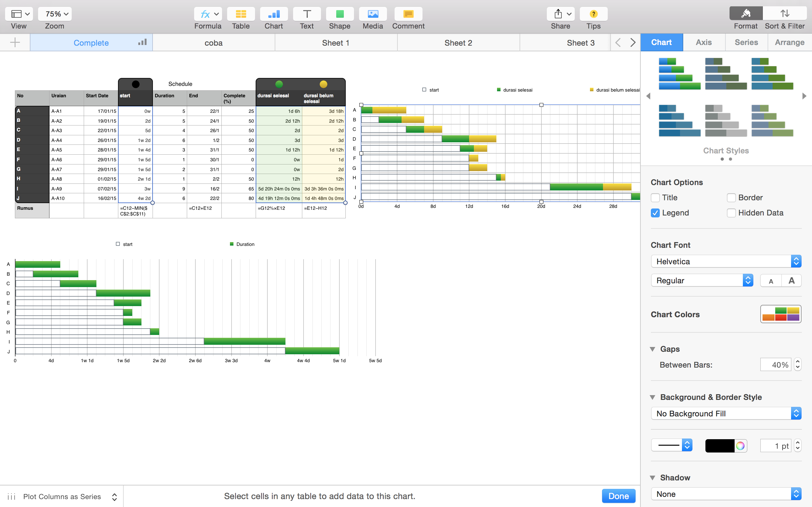Screen dimensions: 812x507
Task: Insert a chart via Chart icon
Action: click(273, 14)
